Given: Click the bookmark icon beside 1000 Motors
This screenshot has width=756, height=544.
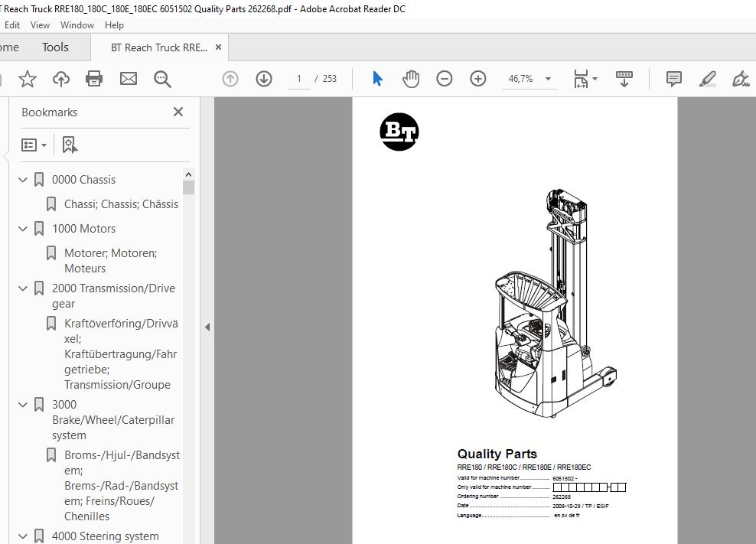Looking at the screenshot, I should pyautogui.click(x=39, y=229).
